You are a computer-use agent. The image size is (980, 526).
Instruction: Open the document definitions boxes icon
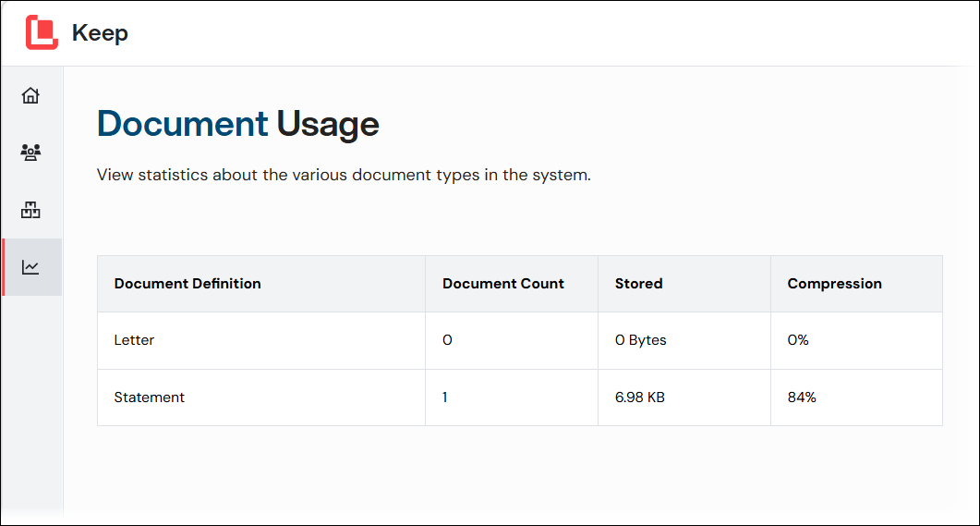tap(30, 210)
